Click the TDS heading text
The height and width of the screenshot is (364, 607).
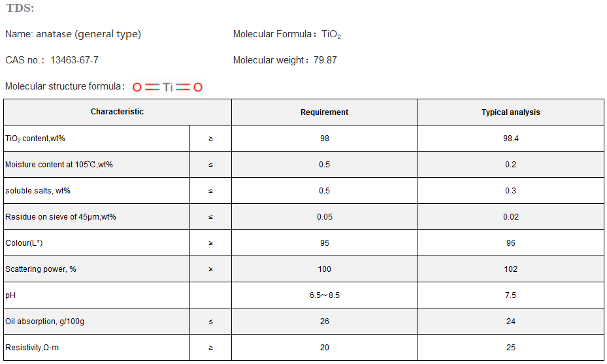pos(20,8)
